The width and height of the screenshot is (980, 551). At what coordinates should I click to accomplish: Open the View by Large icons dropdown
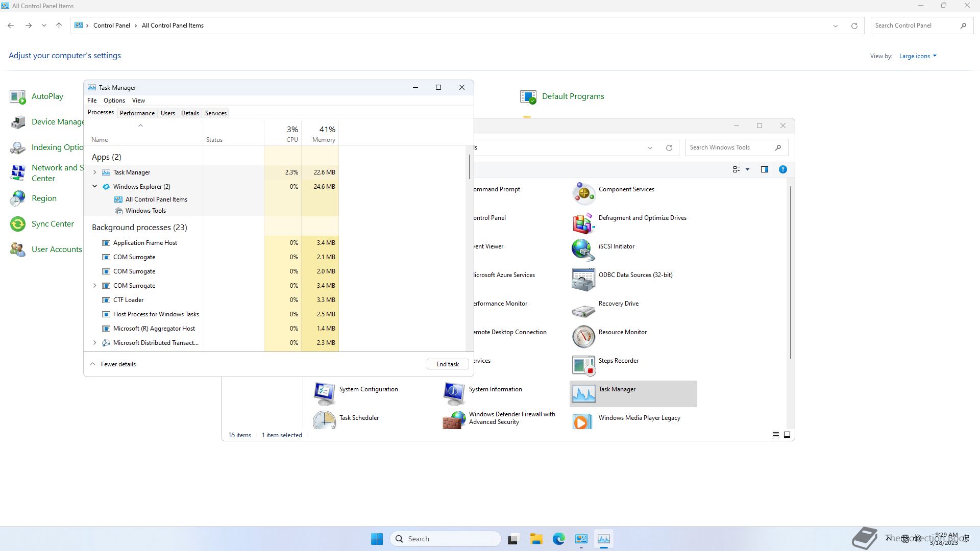pyautogui.click(x=918, y=56)
